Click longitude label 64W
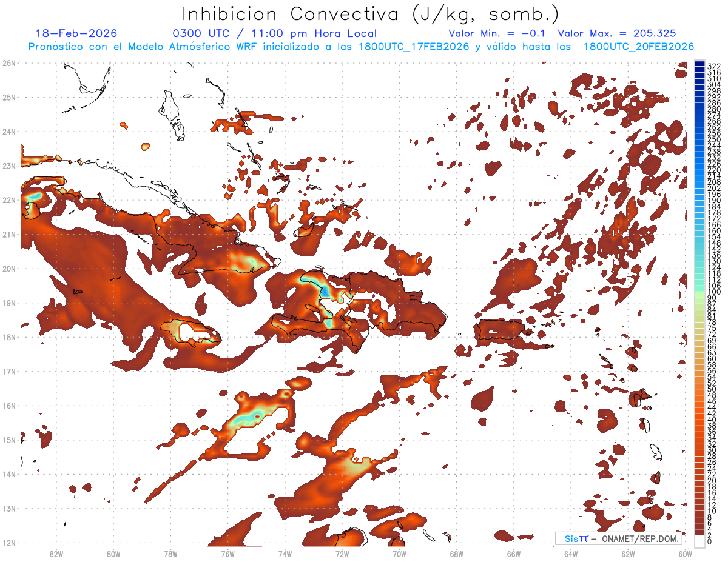The width and height of the screenshot is (728, 562). [571, 554]
